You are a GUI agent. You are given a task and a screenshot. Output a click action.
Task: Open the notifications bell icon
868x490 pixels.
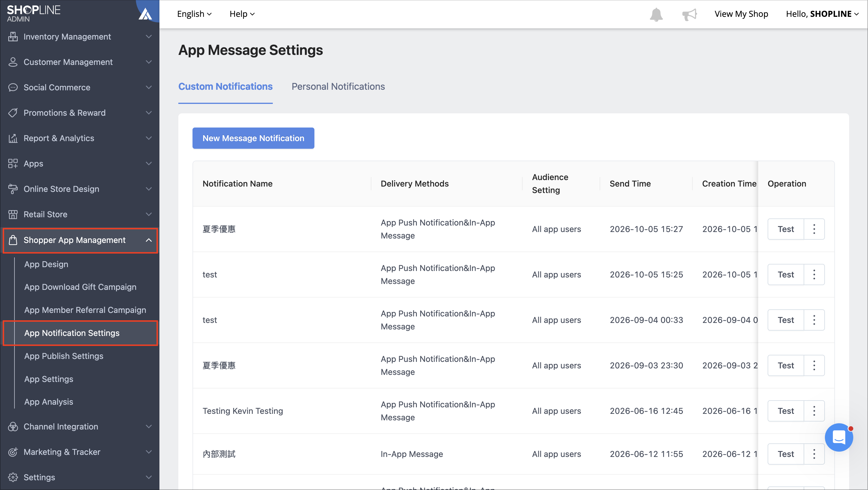pos(656,14)
